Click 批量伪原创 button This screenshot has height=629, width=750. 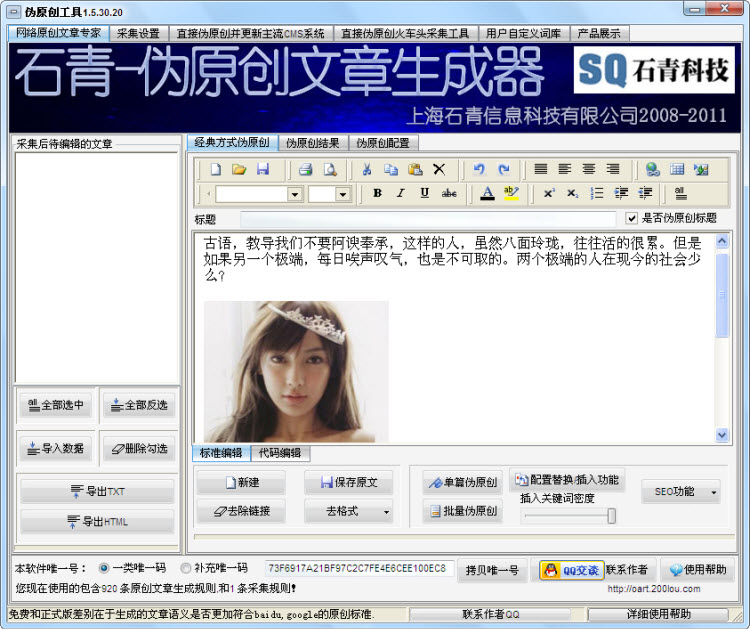pyautogui.click(x=463, y=511)
